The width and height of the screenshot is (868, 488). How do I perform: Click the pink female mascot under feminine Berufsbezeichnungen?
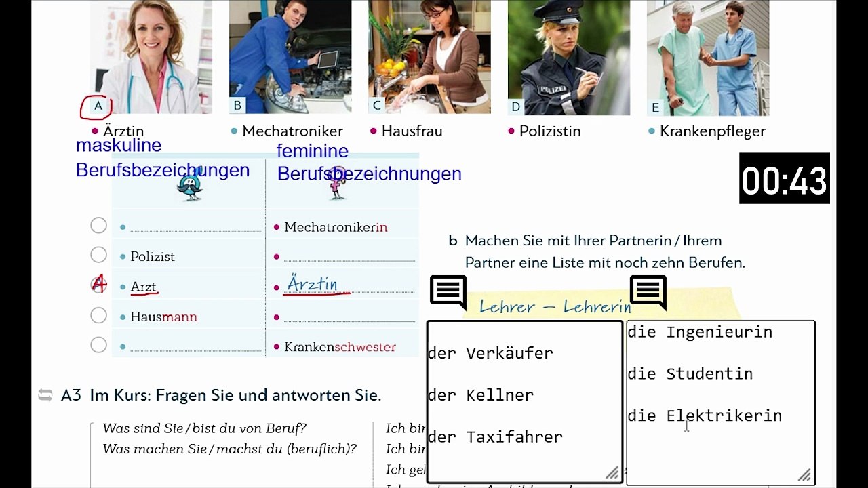(336, 184)
